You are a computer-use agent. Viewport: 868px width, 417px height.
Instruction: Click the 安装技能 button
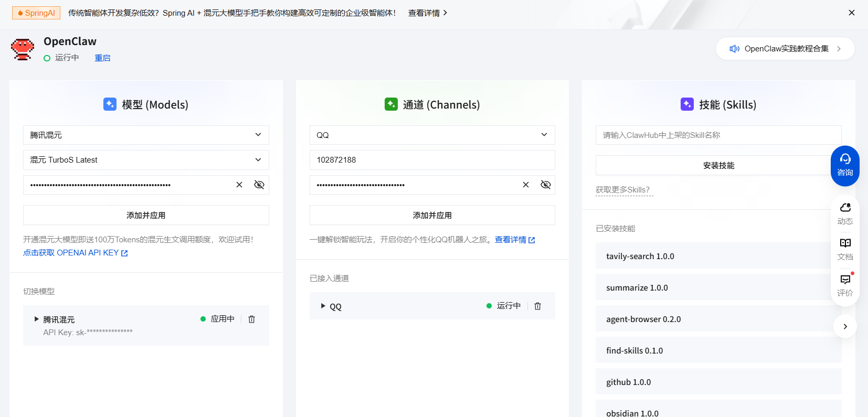pyautogui.click(x=718, y=165)
